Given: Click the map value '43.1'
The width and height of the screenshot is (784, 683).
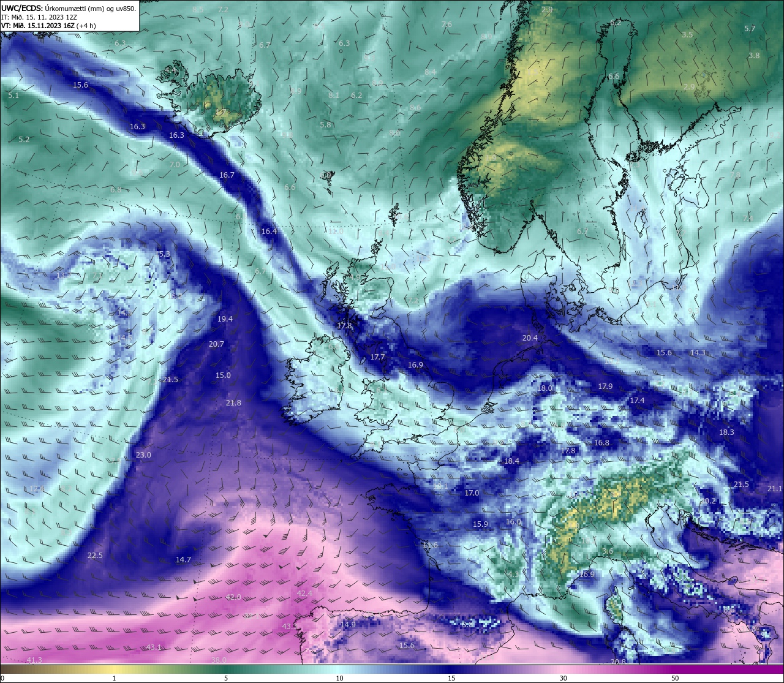Looking at the screenshot, I should (154, 647).
